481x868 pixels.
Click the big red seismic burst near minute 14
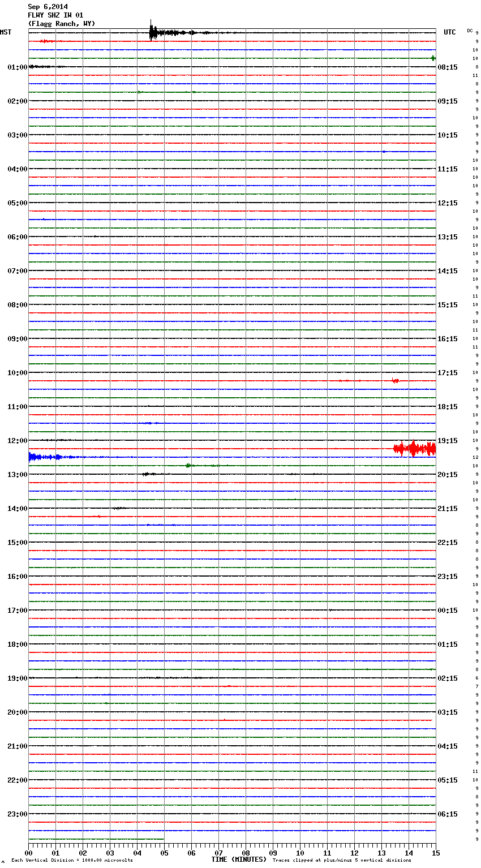414,449
